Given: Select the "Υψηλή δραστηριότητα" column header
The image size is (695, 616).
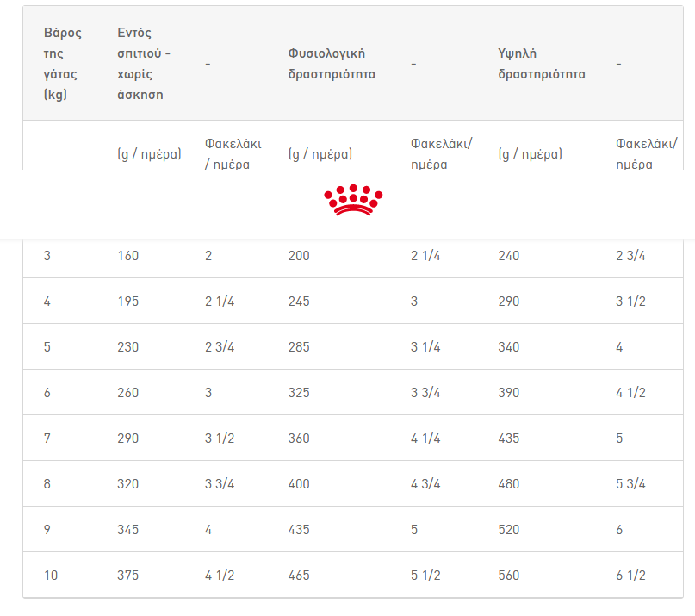Looking at the screenshot, I should pos(542,64).
